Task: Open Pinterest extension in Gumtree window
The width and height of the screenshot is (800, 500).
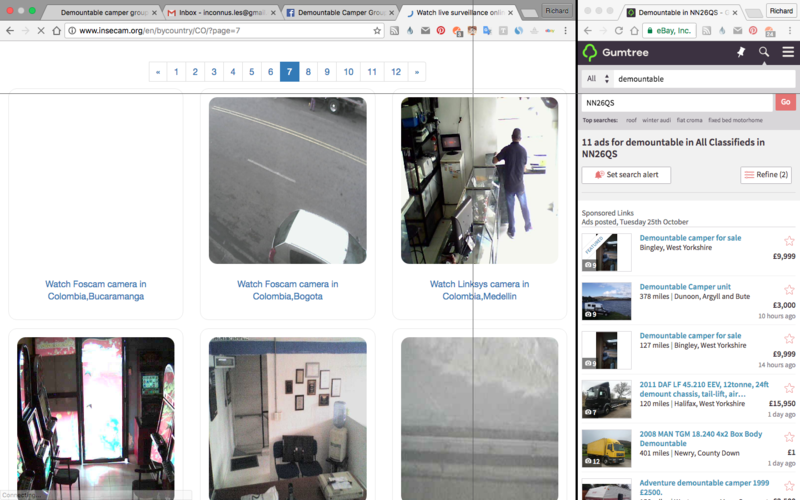Action: tap(753, 31)
